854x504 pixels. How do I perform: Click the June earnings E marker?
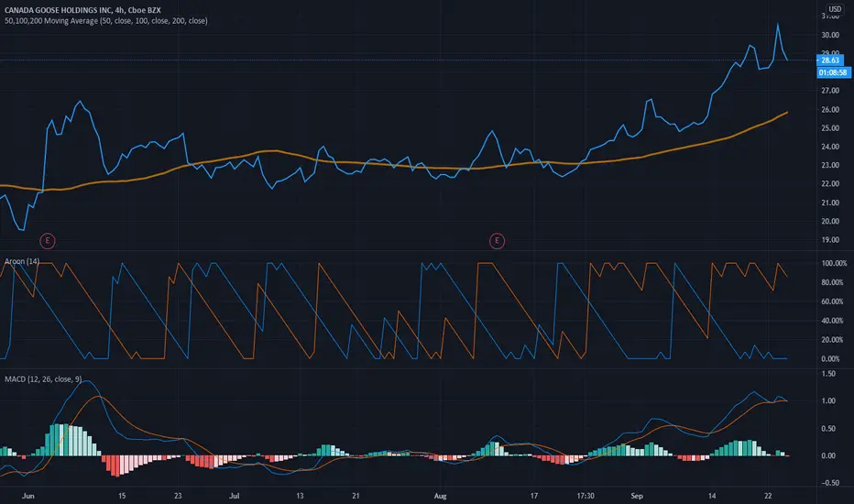click(48, 241)
